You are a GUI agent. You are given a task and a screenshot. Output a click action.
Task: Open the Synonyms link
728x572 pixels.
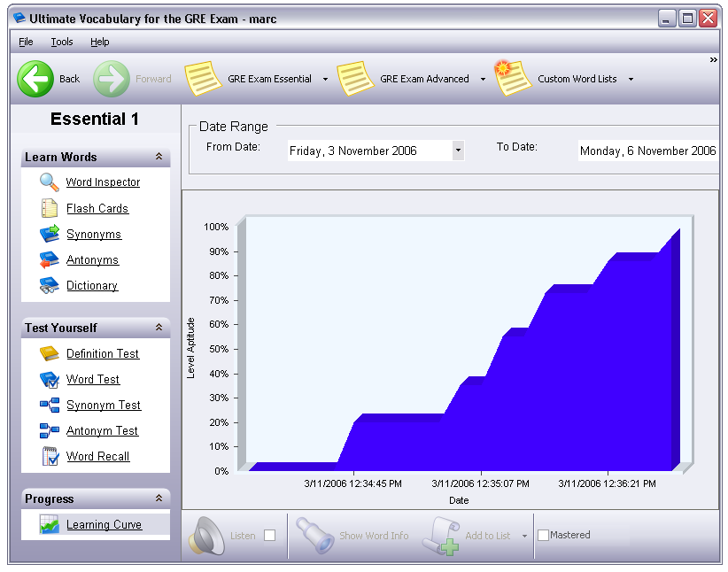coord(94,234)
